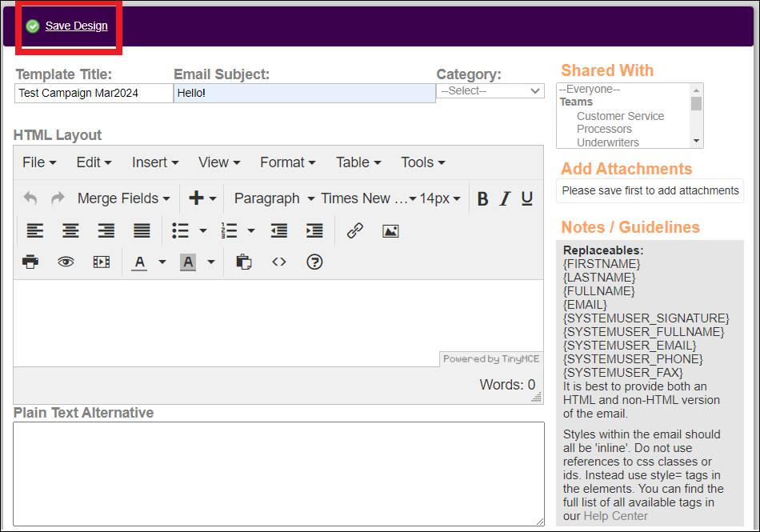Open background color picker arrow
760x532 pixels.
point(211,262)
